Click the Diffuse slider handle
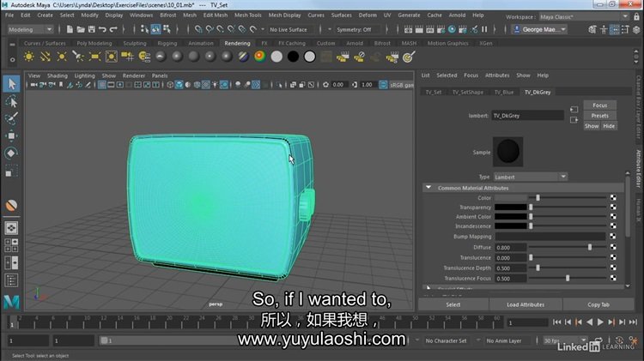 pos(590,247)
